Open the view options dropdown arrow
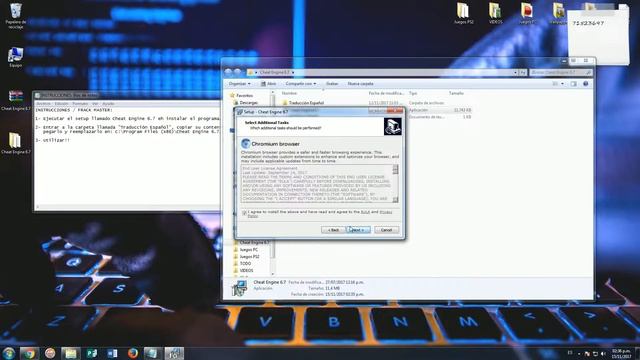640x360 pixels. [x=562, y=84]
